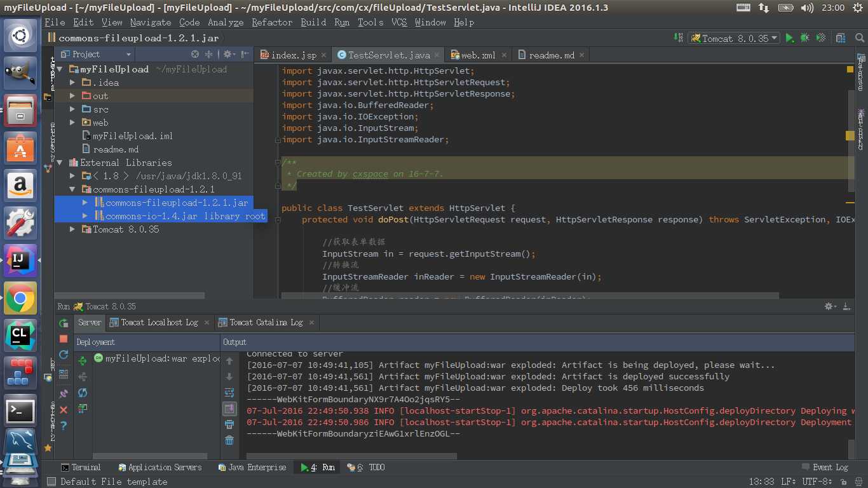Refresh deployment status icon

(83, 393)
